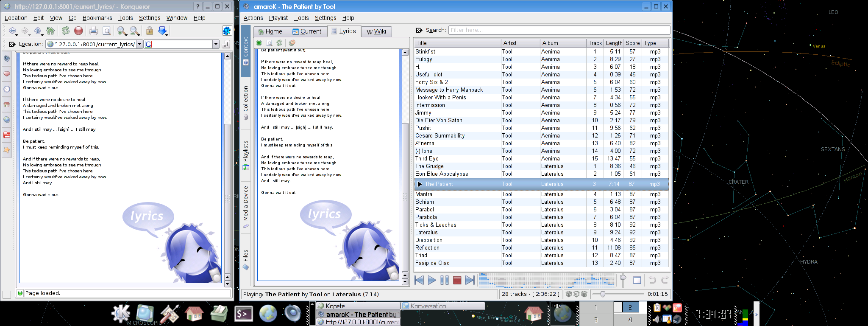Viewport: 868px width, 326px height.
Task: Open the Files sidebar tab
Action: [x=245, y=259]
